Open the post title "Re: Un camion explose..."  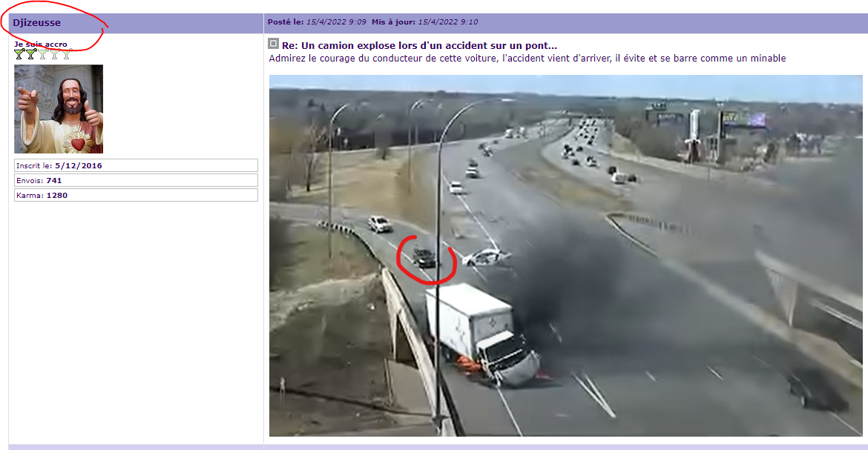tap(419, 45)
